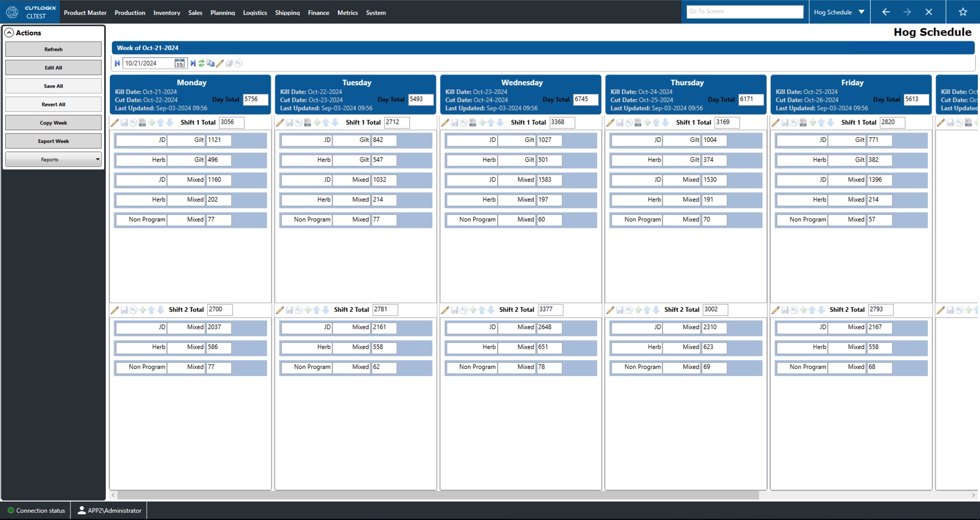Click the pencil edit icon for Monday Shift 1
The height and width of the screenshot is (520, 980).
point(115,122)
